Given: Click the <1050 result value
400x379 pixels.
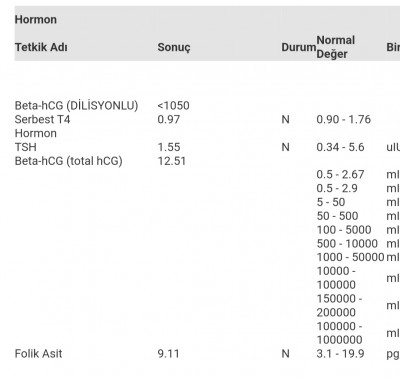Looking at the screenshot, I should pos(173,106).
